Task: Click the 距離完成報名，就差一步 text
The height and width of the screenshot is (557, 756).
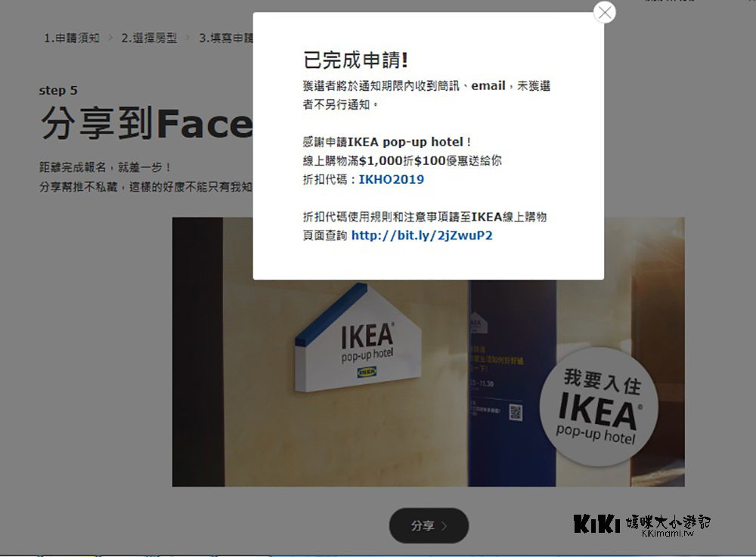Action: tap(105, 167)
